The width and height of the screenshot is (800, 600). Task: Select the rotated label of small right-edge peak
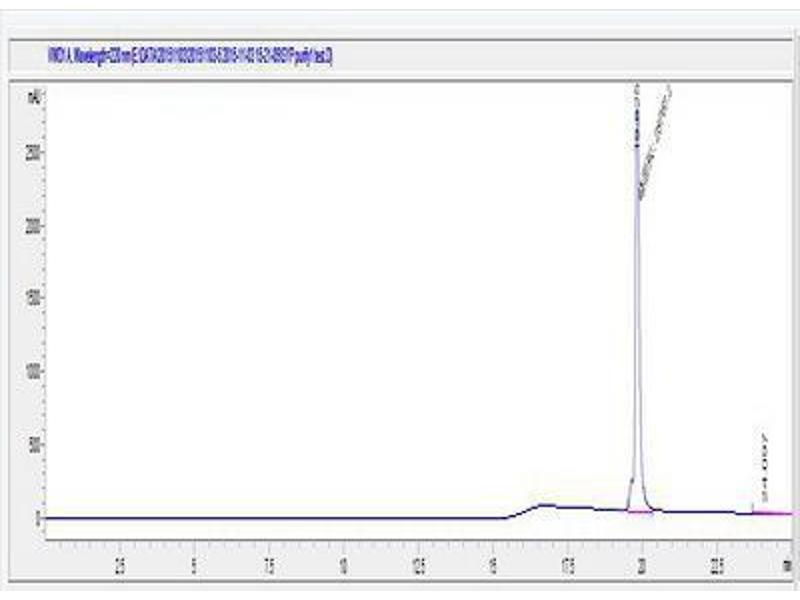pos(765,467)
